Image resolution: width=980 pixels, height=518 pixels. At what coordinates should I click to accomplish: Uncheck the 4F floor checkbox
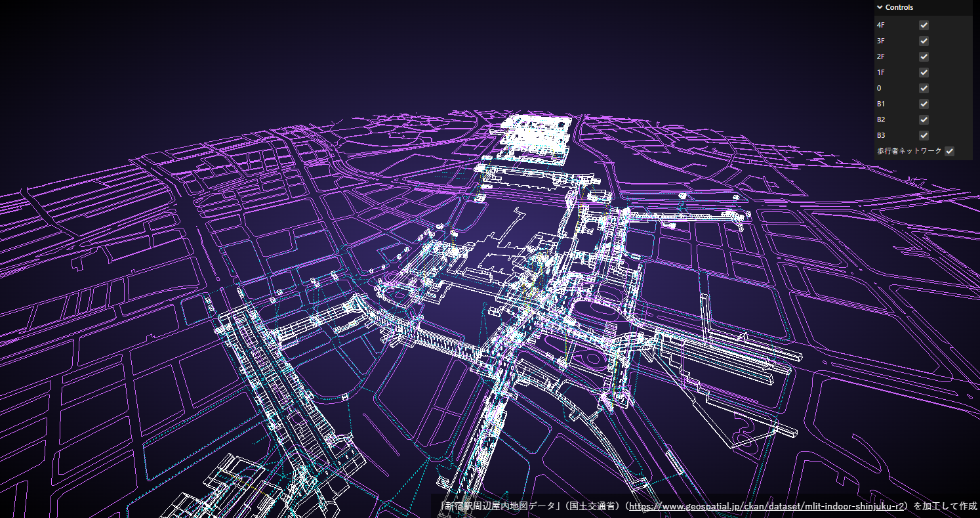[x=924, y=25]
